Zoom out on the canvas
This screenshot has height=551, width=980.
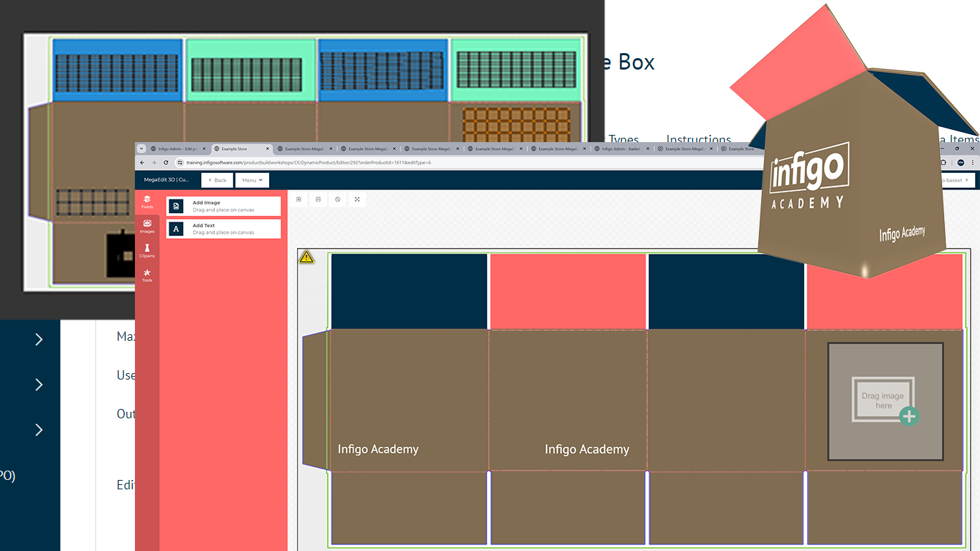pyautogui.click(x=318, y=199)
